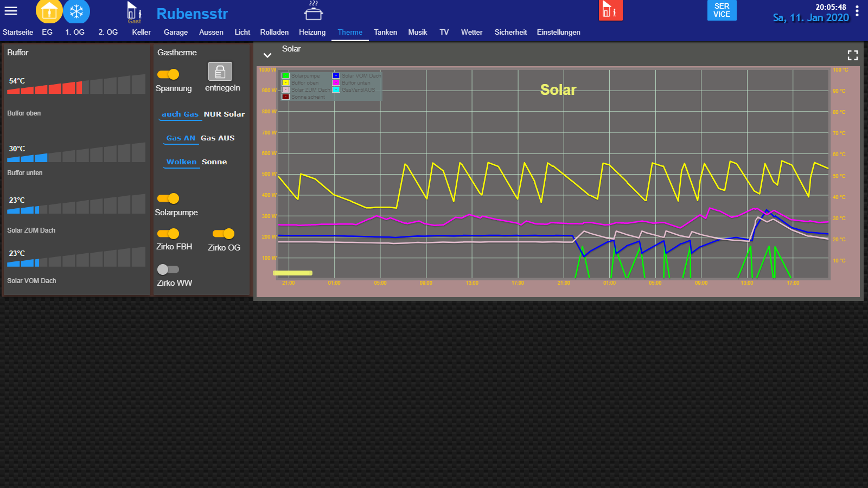Switch to the 1. OG tab
This screenshot has height=488, width=868.
[75, 33]
